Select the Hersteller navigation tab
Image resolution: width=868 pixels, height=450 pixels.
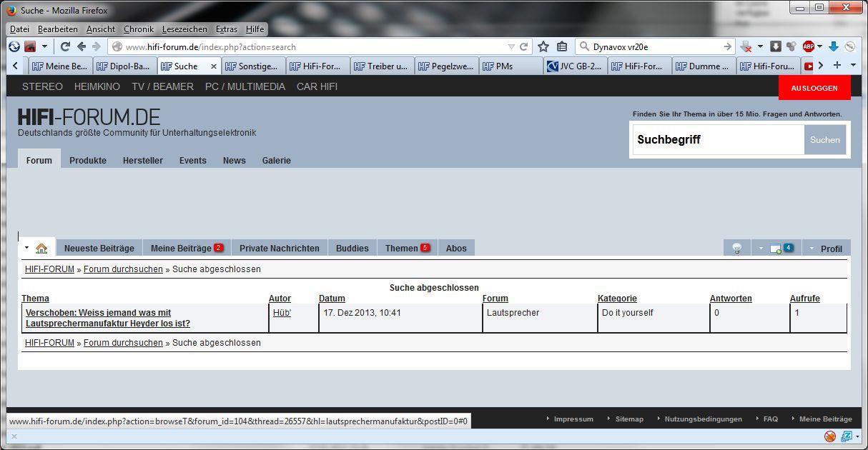[x=143, y=161]
